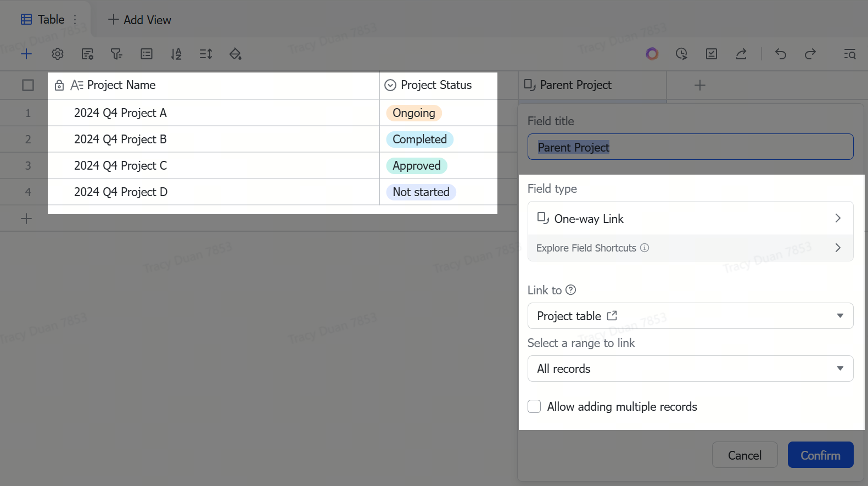Open the field configuration toolbar icon
The height and width of the screenshot is (486, 868).
pos(87,54)
